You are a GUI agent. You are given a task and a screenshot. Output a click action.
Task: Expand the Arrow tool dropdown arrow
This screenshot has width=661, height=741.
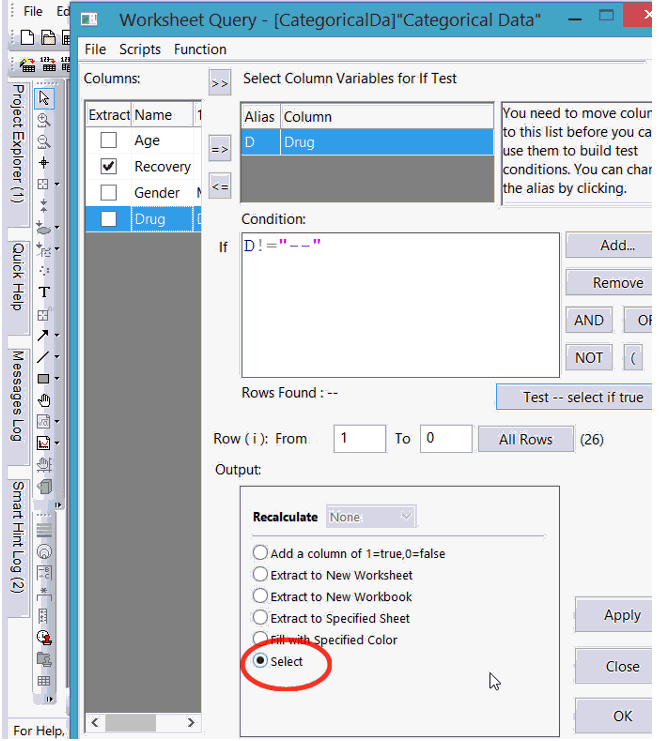point(57,336)
